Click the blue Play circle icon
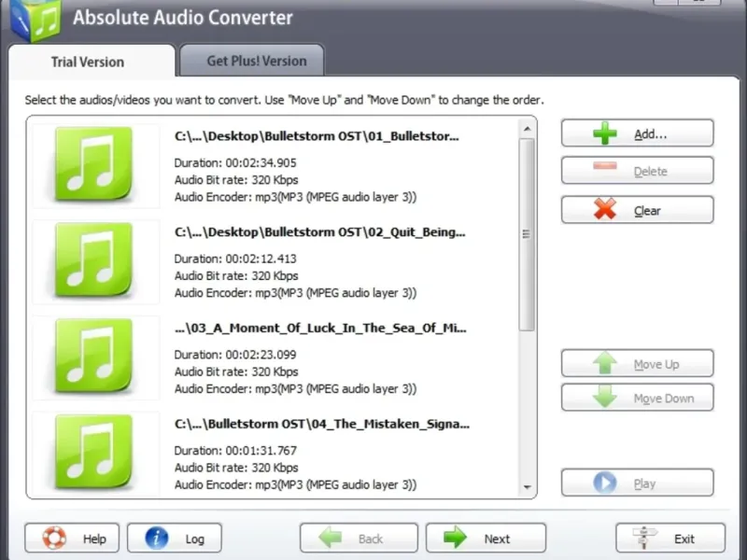 coord(605,483)
